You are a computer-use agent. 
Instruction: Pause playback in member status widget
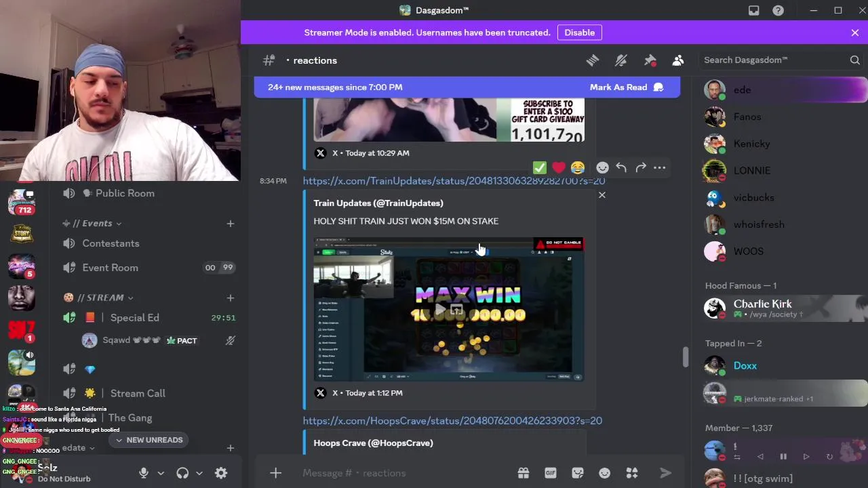pyautogui.click(x=783, y=457)
